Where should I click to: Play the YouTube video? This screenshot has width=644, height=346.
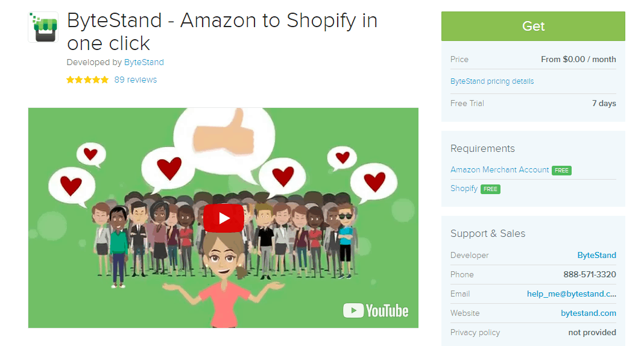coord(224,218)
